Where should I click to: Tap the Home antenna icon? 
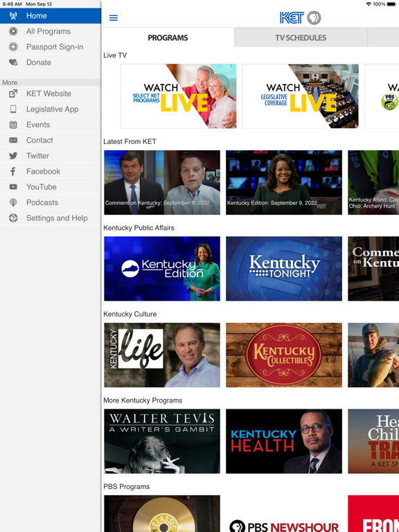tap(13, 16)
